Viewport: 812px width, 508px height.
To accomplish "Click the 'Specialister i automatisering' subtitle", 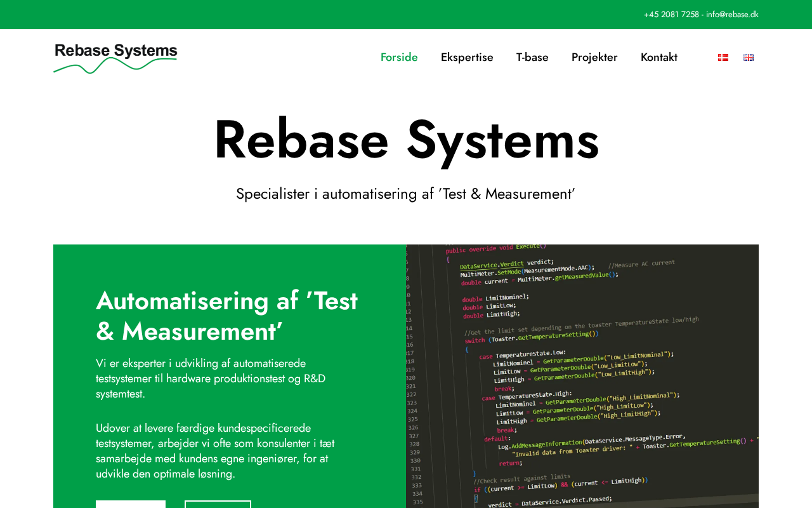I will [406, 194].
